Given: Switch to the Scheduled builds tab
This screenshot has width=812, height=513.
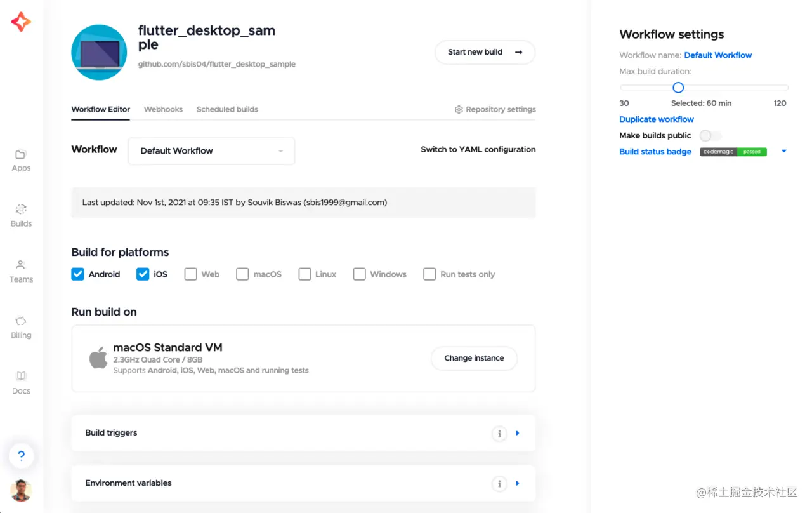Looking at the screenshot, I should pos(227,109).
